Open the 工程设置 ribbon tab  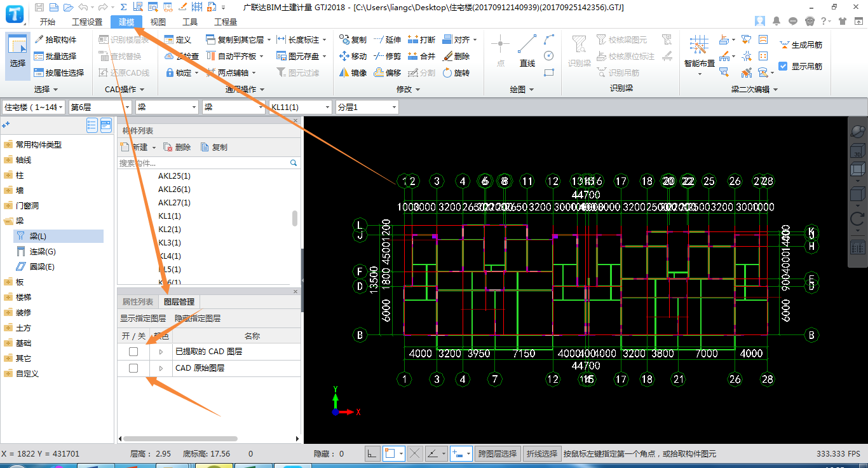coord(87,22)
